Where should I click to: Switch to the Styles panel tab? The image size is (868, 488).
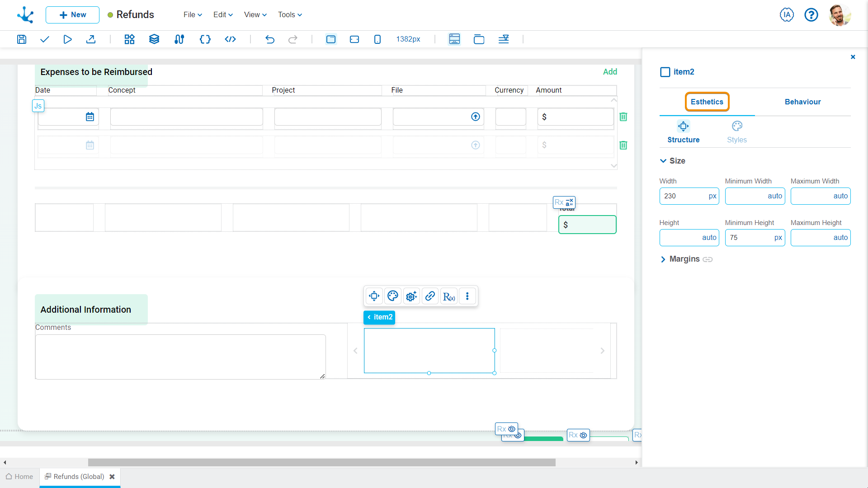737,131
